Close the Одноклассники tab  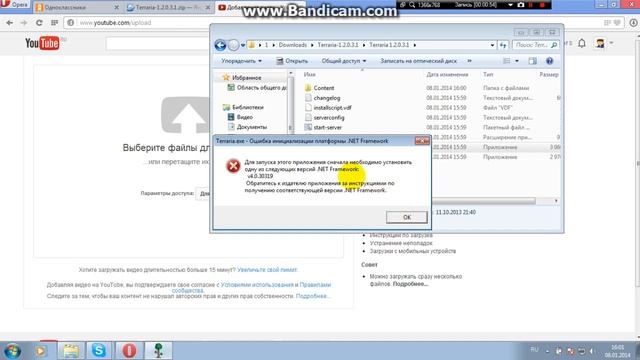[x=116, y=7]
